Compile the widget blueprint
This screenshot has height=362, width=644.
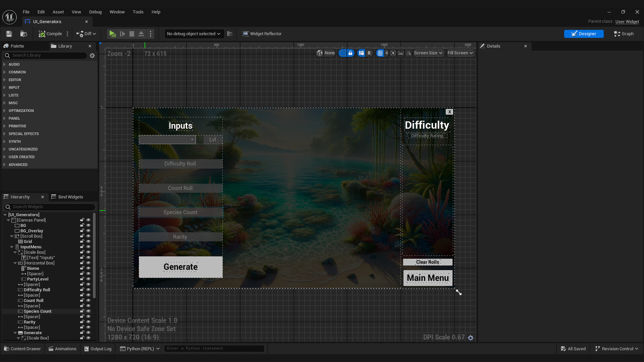pyautogui.click(x=50, y=34)
